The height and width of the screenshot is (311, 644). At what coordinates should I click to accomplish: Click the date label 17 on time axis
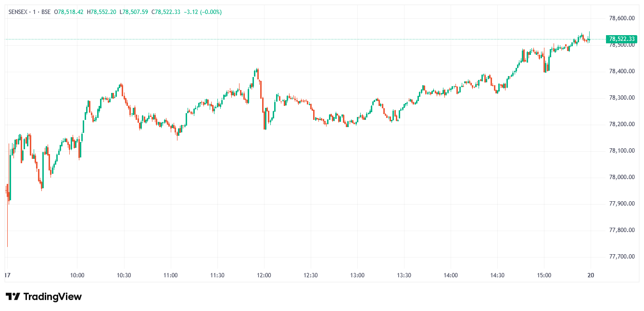click(x=7, y=275)
